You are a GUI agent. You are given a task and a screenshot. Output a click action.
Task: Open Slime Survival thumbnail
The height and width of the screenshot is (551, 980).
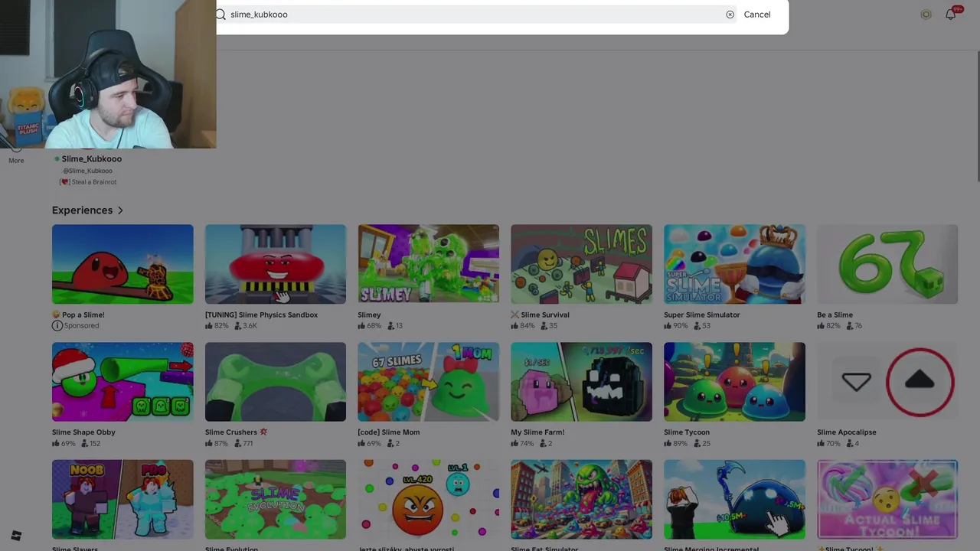click(x=581, y=264)
